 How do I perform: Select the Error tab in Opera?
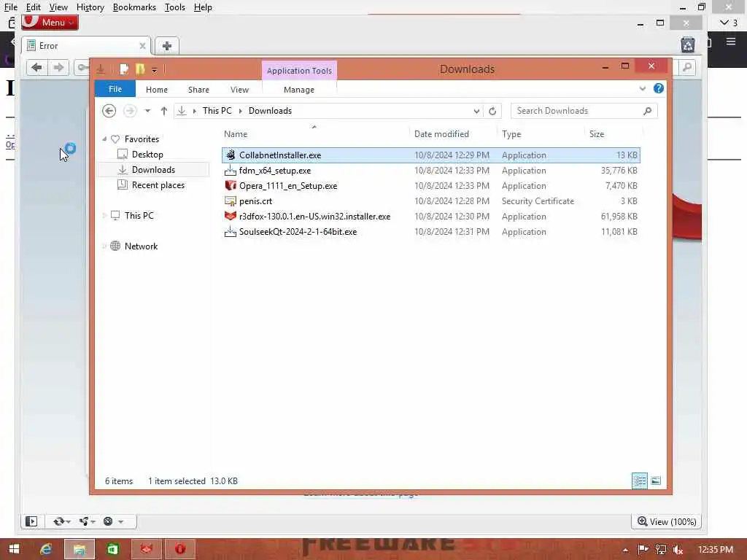coord(86,46)
